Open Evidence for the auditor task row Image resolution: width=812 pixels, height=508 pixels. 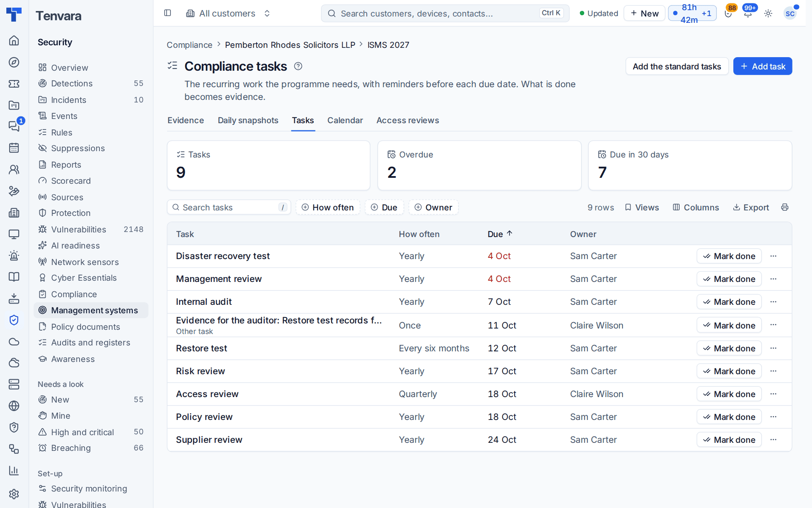(479, 325)
